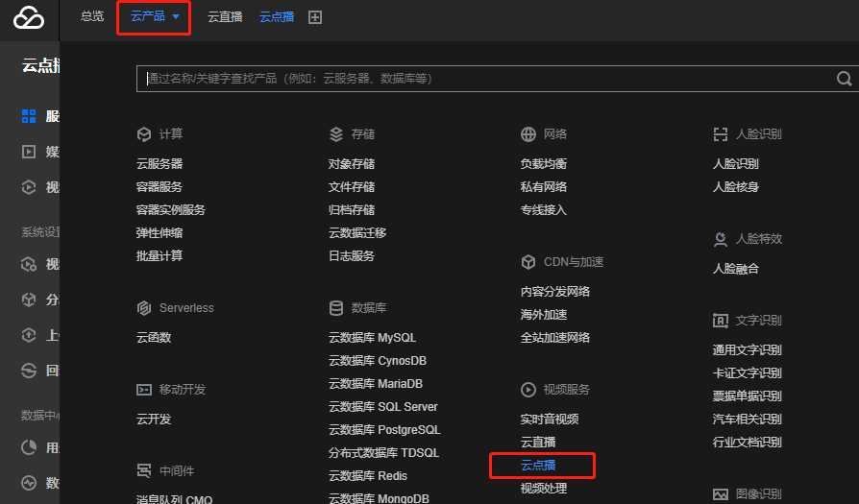Open 容器实例服务 product link
The width and height of the screenshot is (859, 504).
pyautogui.click(x=171, y=209)
